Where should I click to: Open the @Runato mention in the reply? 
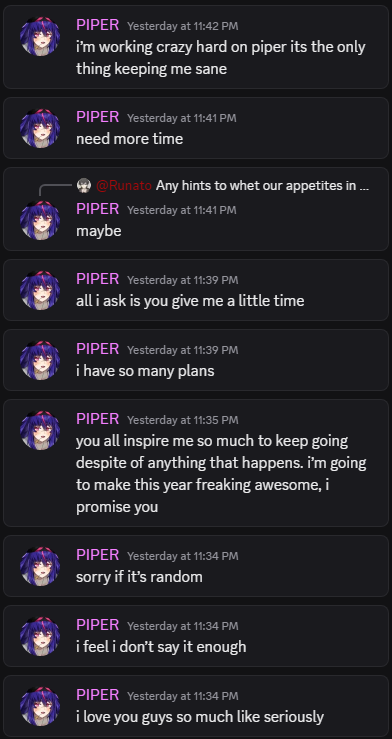124,186
